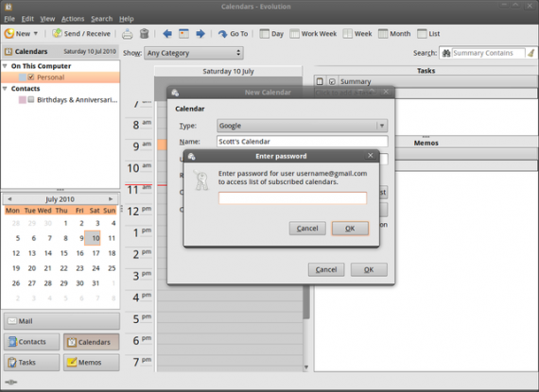This screenshot has width=539, height=392.
Task: Collapse the On This Computer group
Action: (5, 65)
